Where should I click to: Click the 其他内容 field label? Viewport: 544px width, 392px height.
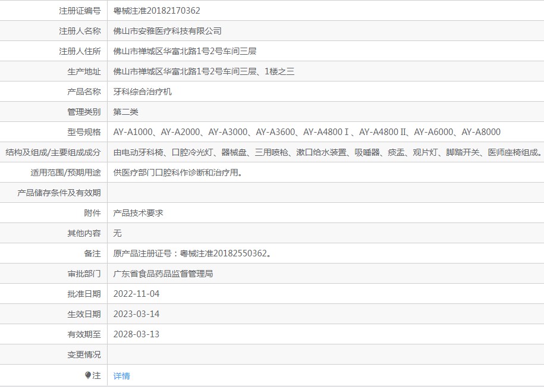pyautogui.click(x=84, y=233)
